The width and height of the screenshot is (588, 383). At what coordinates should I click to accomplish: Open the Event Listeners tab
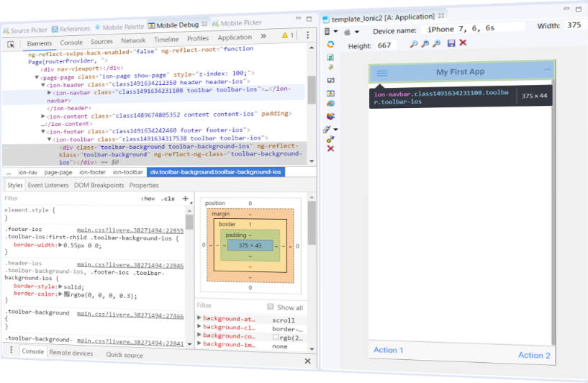[48, 185]
